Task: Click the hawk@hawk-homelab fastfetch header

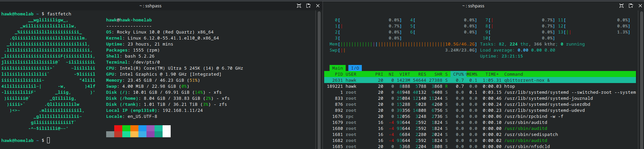Action: (x=129, y=20)
